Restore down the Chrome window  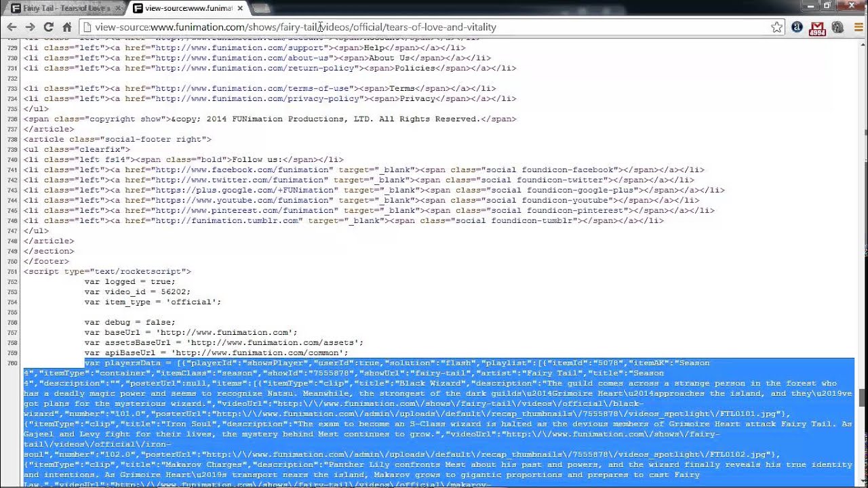pyautogui.click(x=828, y=5)
